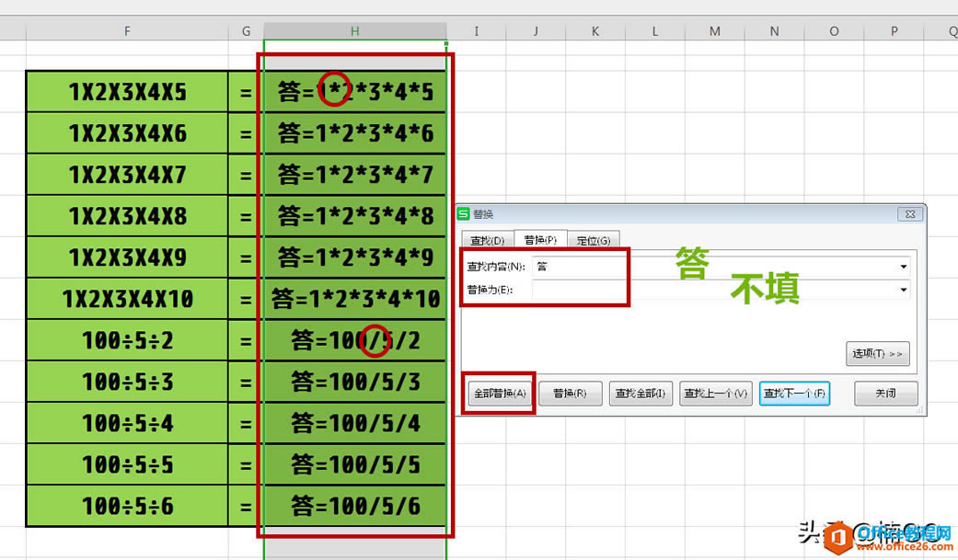The width and height of the screenshot is (958, 560).
Task: Select cell 答=100/5/5
Action: (x=355, y=464)
